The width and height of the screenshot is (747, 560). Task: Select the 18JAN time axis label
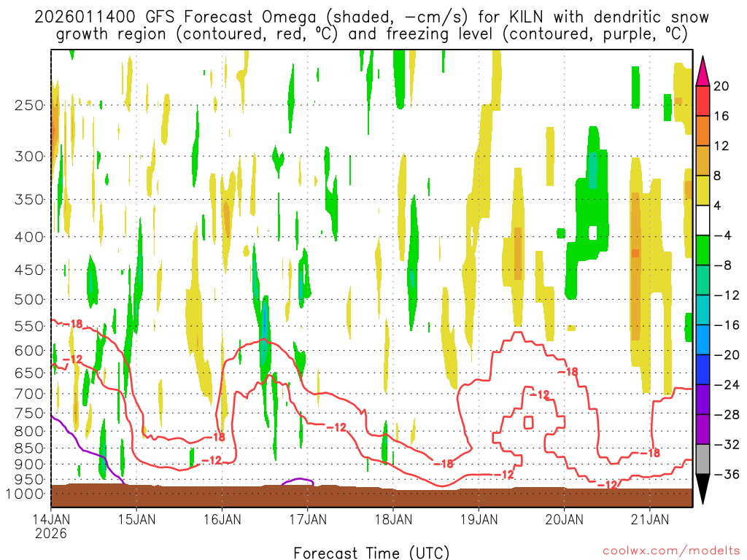coord(393,519)
